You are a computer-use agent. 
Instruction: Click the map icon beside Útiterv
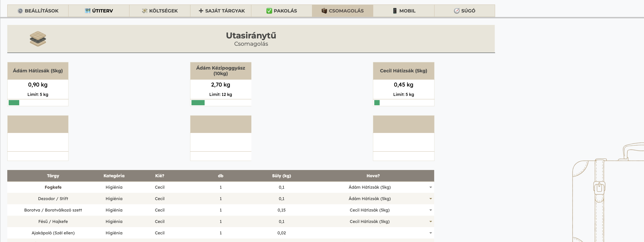[87, 11]
